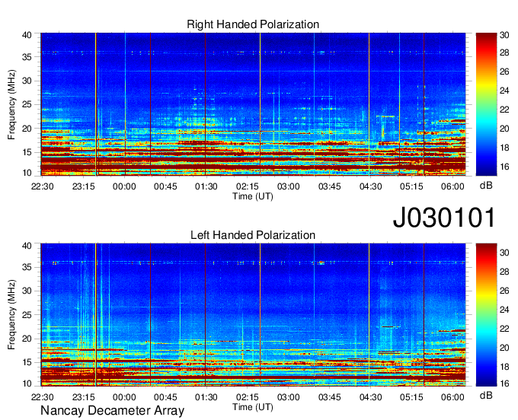Click the upper plot's Time (UT) axis label

253,196
